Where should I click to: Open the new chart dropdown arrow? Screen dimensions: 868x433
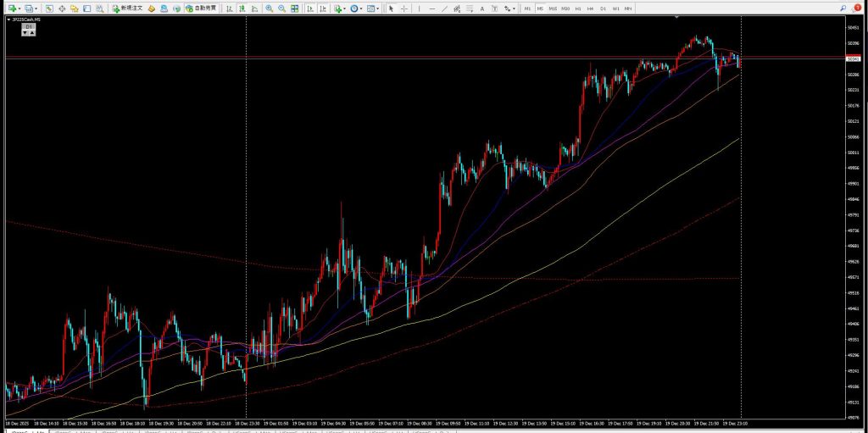point(19,8)
